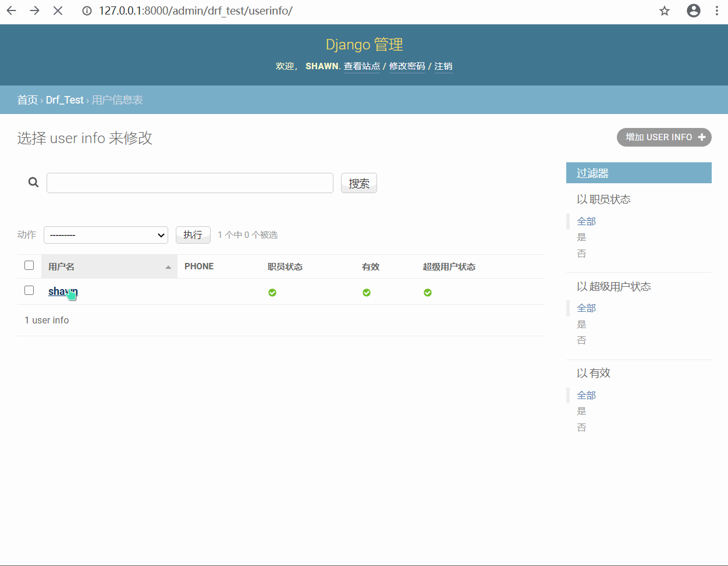Stop page loading with X icon
Image resolution: width=728 pixels, height=566 pixels.
click(x=58, y=10)
